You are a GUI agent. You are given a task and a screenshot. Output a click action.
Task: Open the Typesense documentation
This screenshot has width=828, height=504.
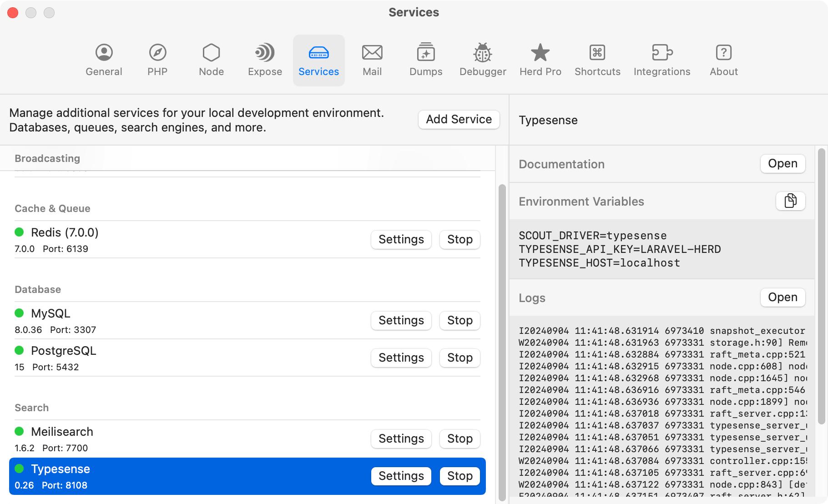783,163
